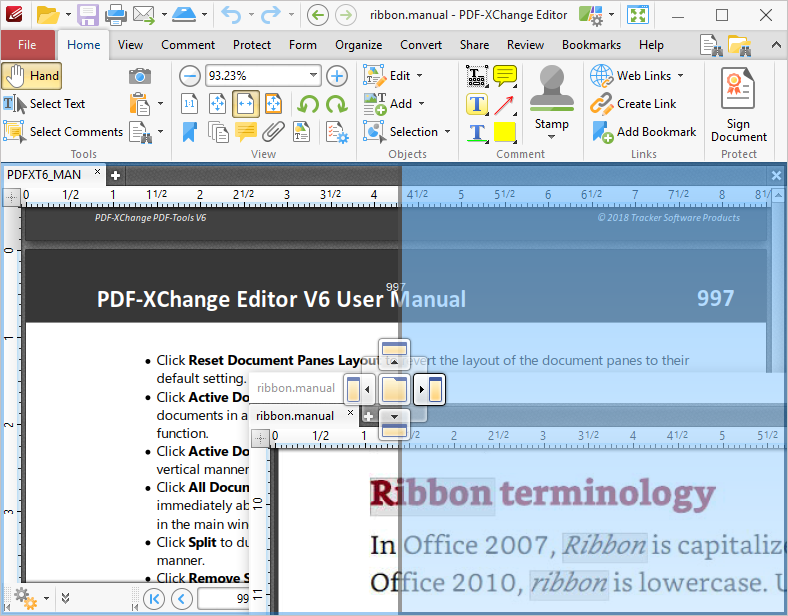This screenshot has height=616, width=788.
Task: Switch to the Comment ribbon tab
Action: (x=188, y=45)
